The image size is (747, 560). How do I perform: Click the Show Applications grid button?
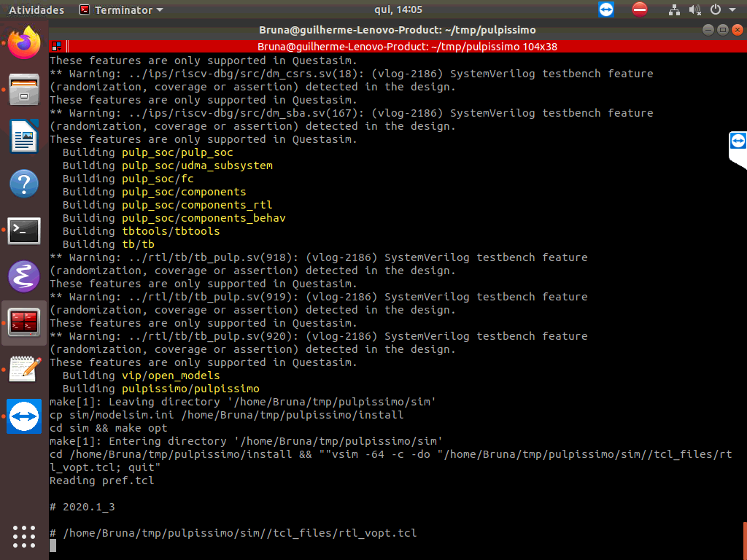click(x=24, y=537)
